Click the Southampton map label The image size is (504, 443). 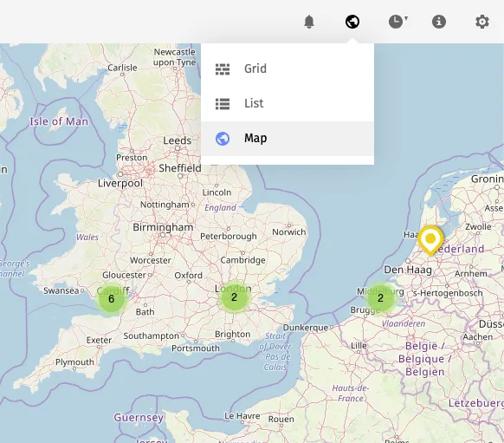coord(151,336)
